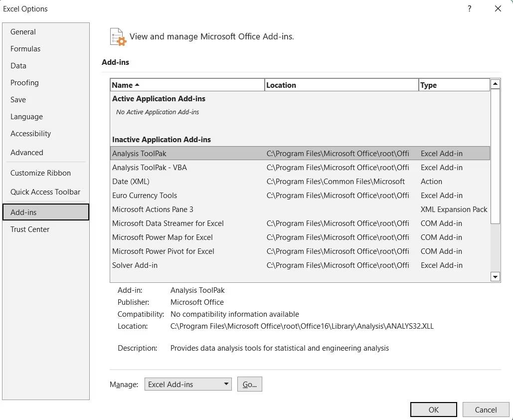Open the Quick Access Toolbar settings
The image size is (513, 420).
point(45,192)
